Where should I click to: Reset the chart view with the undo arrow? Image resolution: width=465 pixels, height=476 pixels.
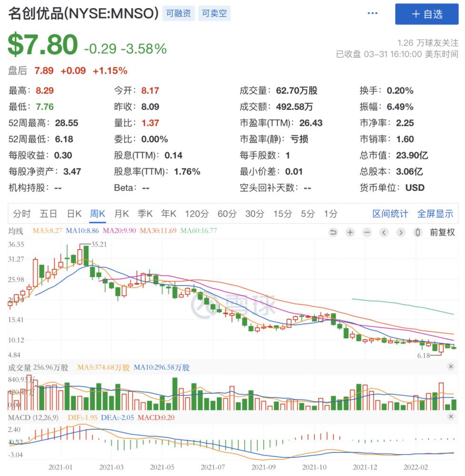(333, 232)
